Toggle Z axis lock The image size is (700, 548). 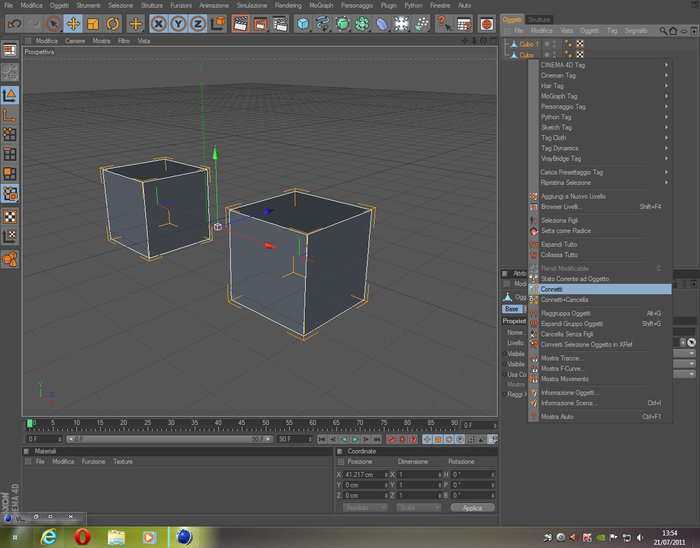click(198, 23)
